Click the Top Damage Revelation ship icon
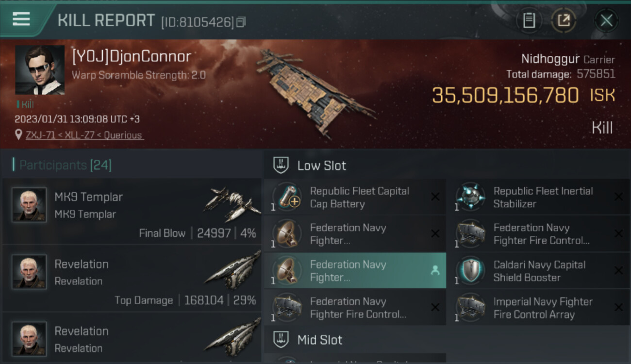The image size is (631, 364). click(x=232, y=272)
